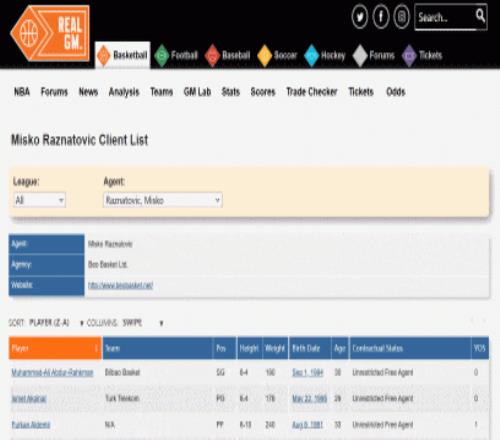Sort table by Team column header

point(157,348)
